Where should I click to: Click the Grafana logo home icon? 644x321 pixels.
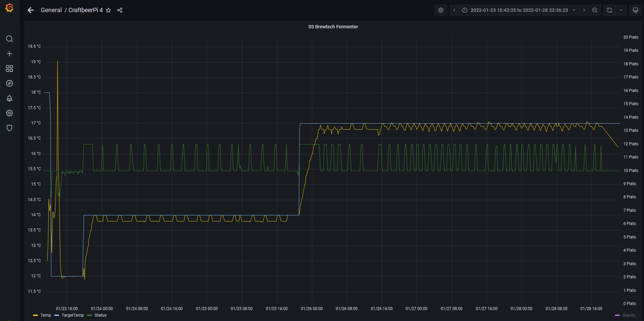pyautogui.click(x=9, y=8)
